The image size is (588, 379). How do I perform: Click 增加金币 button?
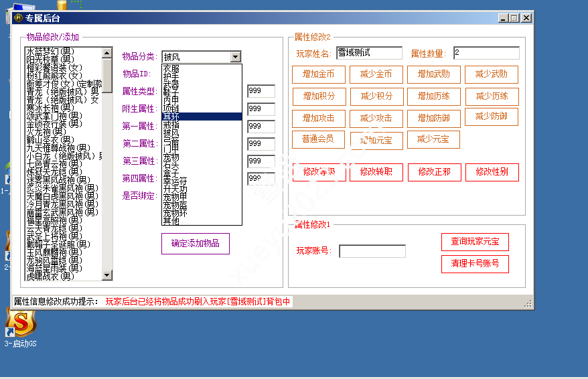click(319, 74)
